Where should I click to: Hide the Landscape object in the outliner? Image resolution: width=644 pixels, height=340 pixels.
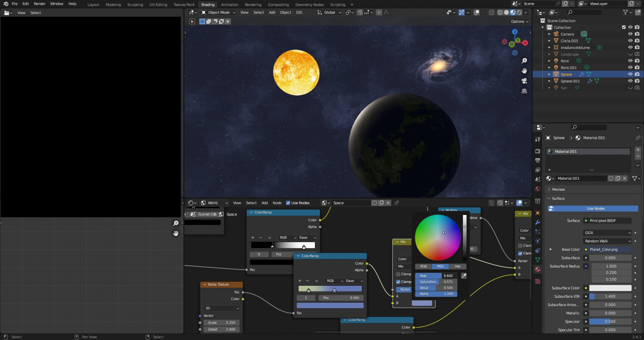click(x=630, y=54)
